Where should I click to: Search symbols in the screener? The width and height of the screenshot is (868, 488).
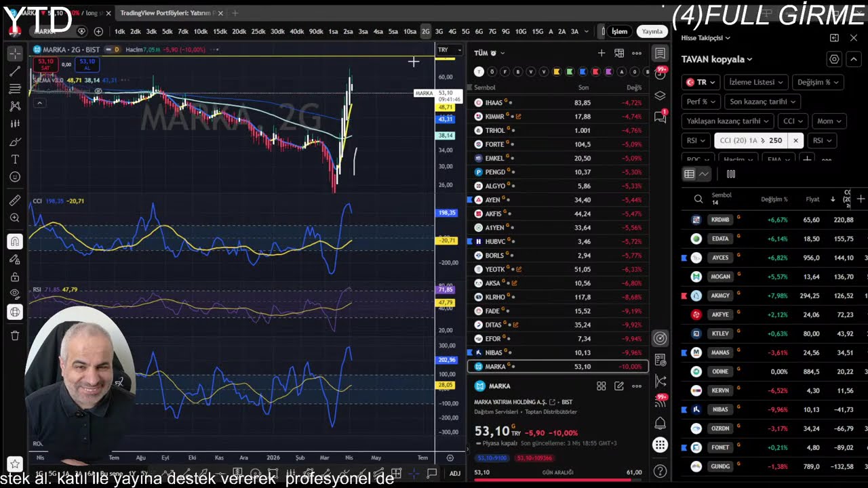[x=698, y=199]
